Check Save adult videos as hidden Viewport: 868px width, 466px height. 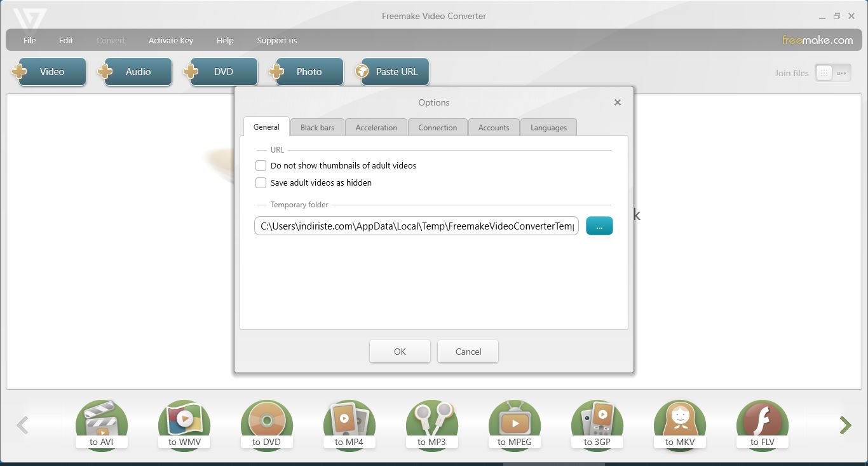[x=261, y=182]
